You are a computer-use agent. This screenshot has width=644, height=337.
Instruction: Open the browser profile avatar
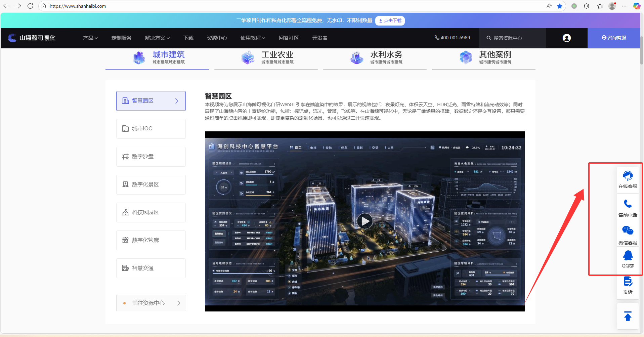click(612, 6)
